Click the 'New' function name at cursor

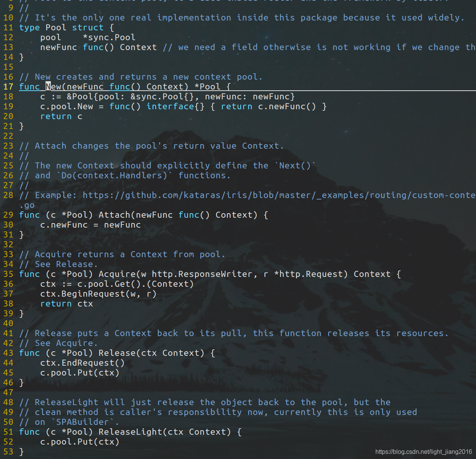[x=54, y=86]
